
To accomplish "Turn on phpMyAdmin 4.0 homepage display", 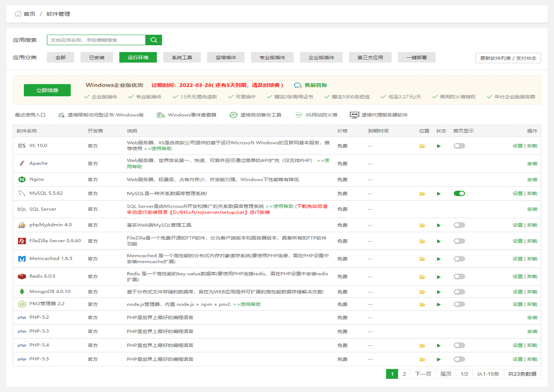I will point(459,226).
